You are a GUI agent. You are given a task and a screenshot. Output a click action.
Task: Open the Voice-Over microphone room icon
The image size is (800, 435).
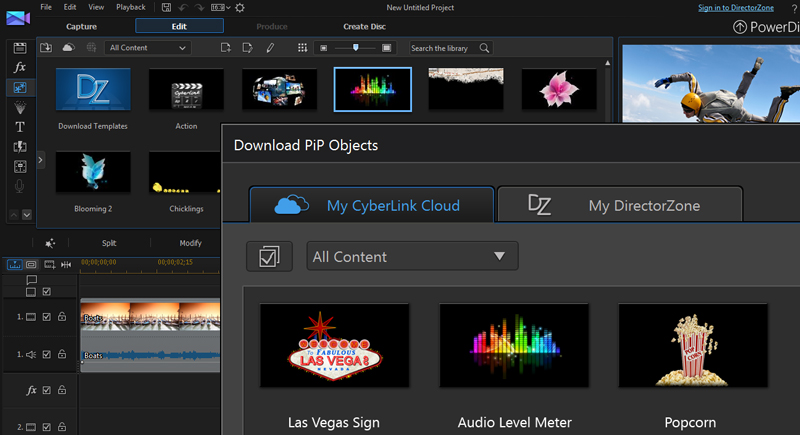[x=20, y=186]
